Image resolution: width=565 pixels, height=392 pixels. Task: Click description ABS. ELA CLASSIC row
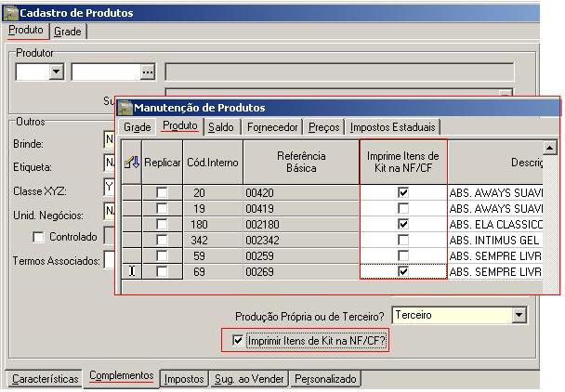(x=495, y=225)
